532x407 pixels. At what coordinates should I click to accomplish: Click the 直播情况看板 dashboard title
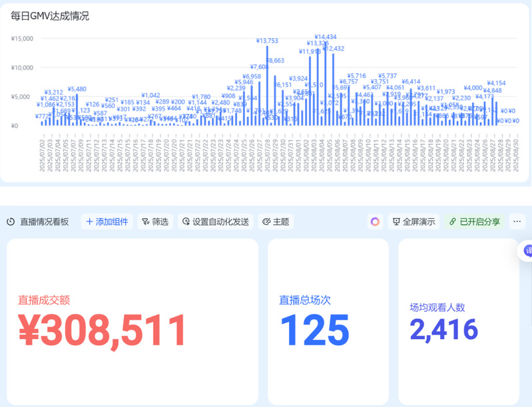click(44, 222)
